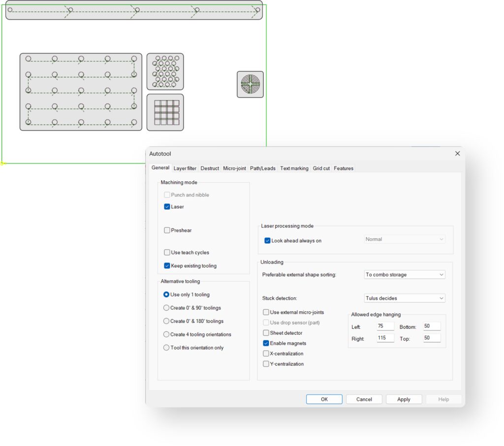Check the X-centralization checkbox

[x=266, y=354]
